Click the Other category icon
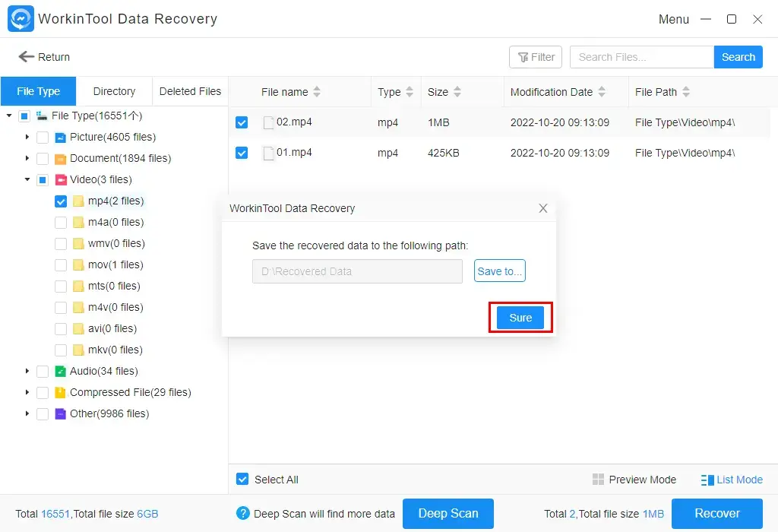 click(x=60, y=414)
